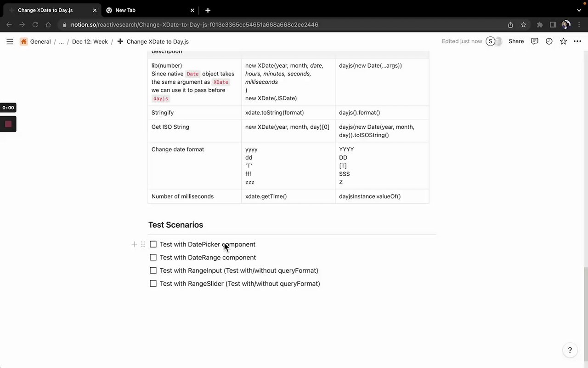
Task: Click the new XDate(year, month, day)[0] cell
Action: [288, 131]
